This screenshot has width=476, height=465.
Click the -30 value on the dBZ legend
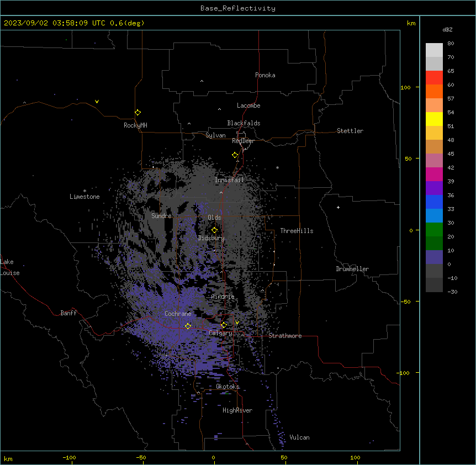[452, 292]
